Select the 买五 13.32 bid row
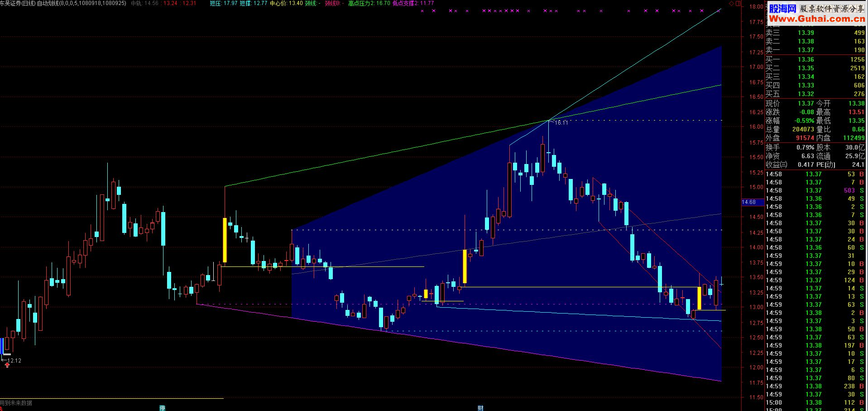This screenshot has height=411, width=868. point(815,94)
